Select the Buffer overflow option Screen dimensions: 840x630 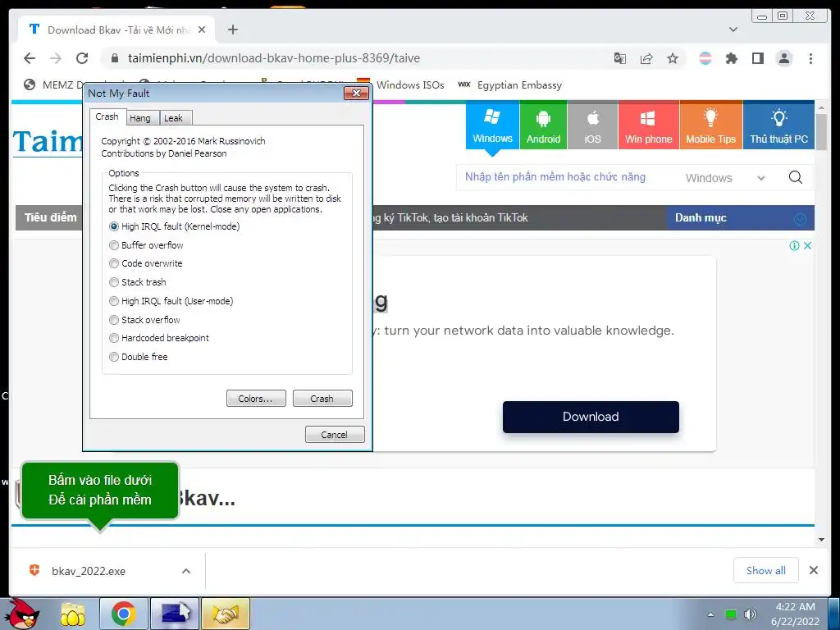146,245
